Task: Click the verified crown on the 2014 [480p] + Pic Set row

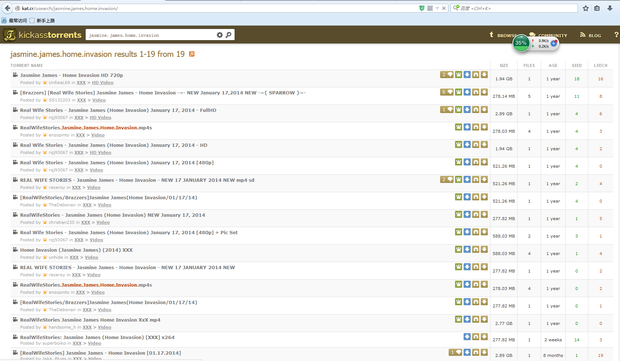Action: pyautogui.click(x=458, y=232)
